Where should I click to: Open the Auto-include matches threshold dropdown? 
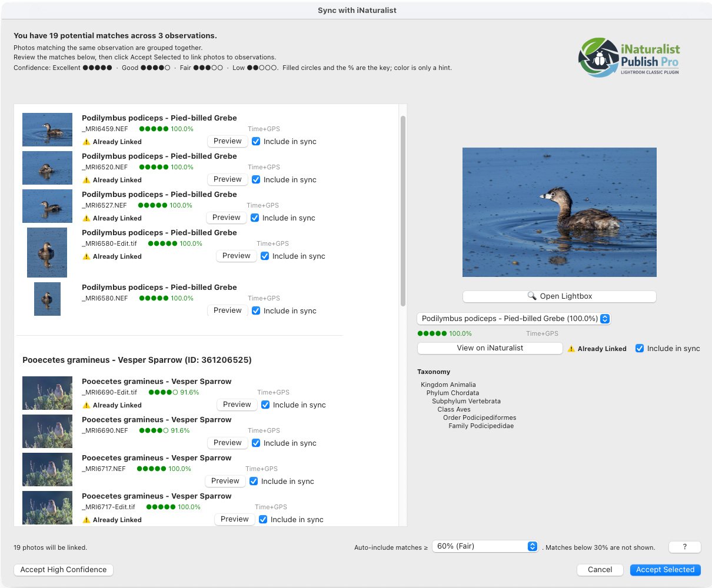click(x=485, y=546)
